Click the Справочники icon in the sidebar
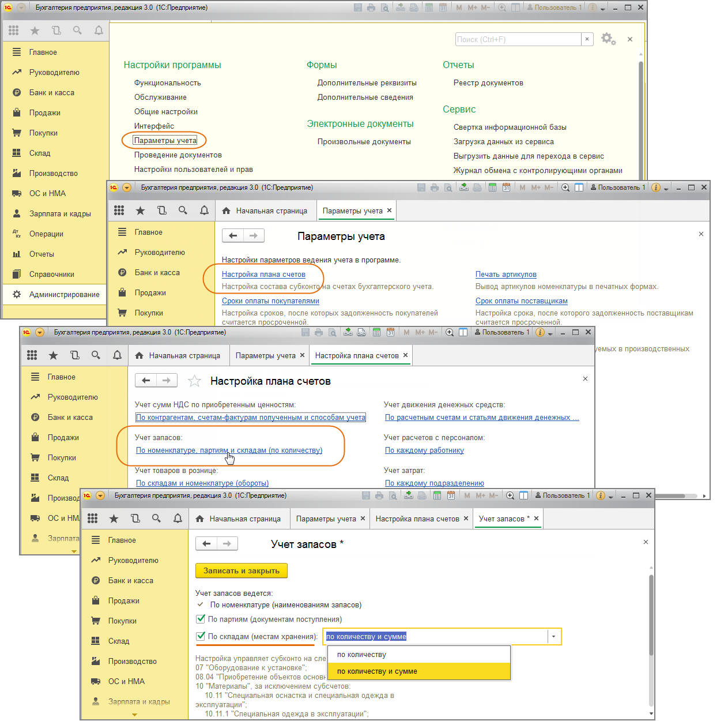728x721 pixels. (17, 274)
